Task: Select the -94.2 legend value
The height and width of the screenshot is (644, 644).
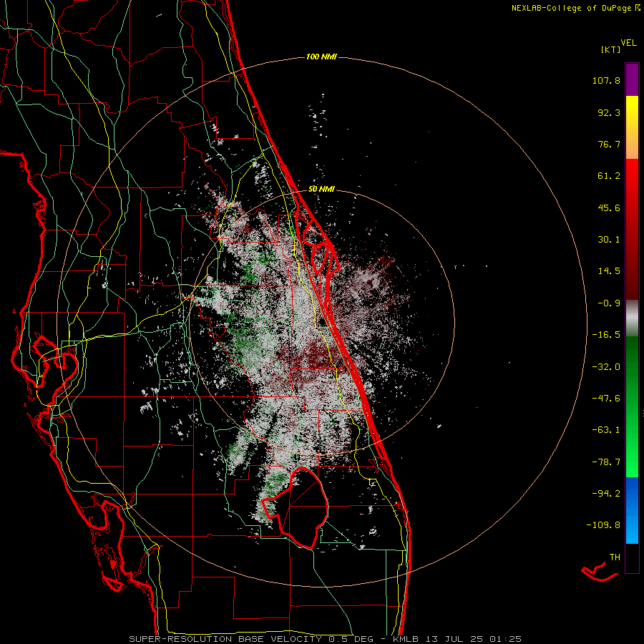Action: coord(606,494)
